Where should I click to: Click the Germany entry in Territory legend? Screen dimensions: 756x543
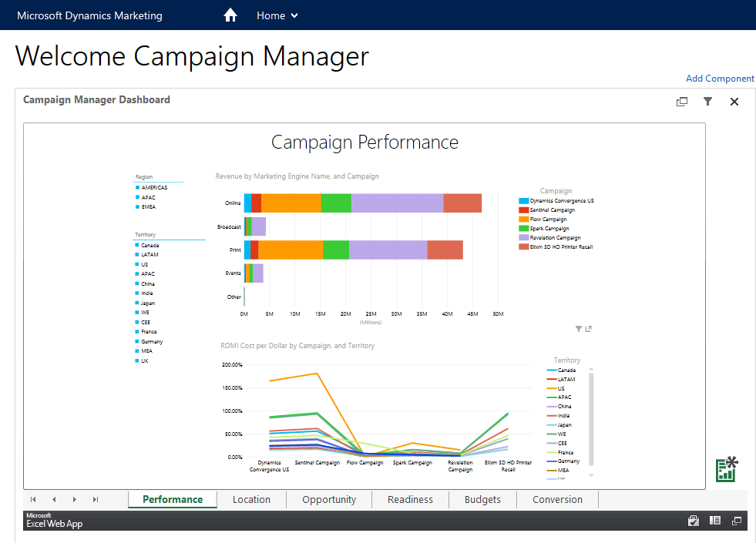click(x=563, y=461)
